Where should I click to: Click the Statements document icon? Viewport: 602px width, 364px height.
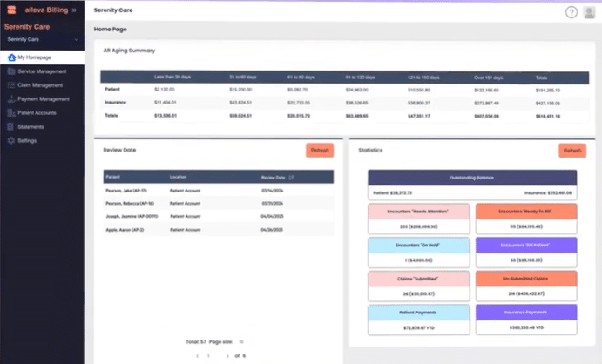pyautogui.click(x=10, y=126)
